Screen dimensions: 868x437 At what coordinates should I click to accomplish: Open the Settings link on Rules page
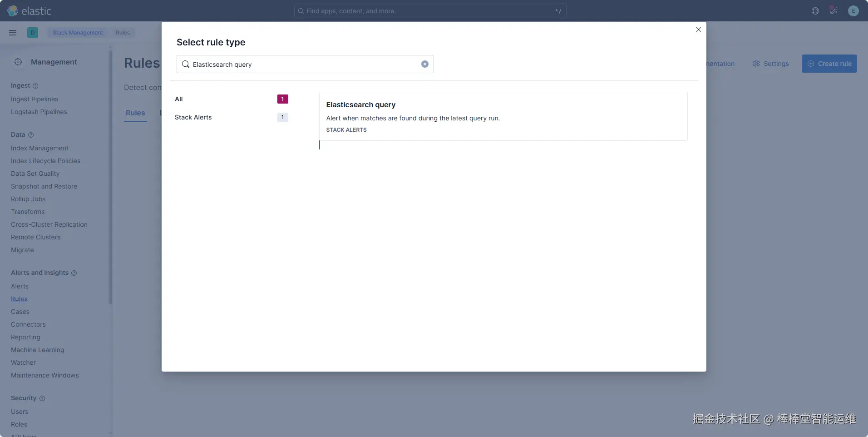(771, 64)
